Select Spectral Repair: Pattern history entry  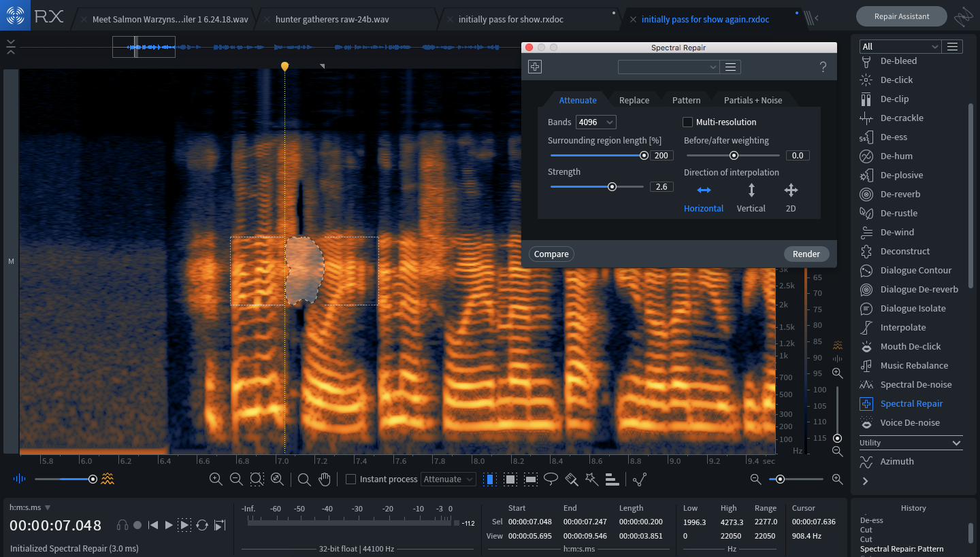click(902, 549)
